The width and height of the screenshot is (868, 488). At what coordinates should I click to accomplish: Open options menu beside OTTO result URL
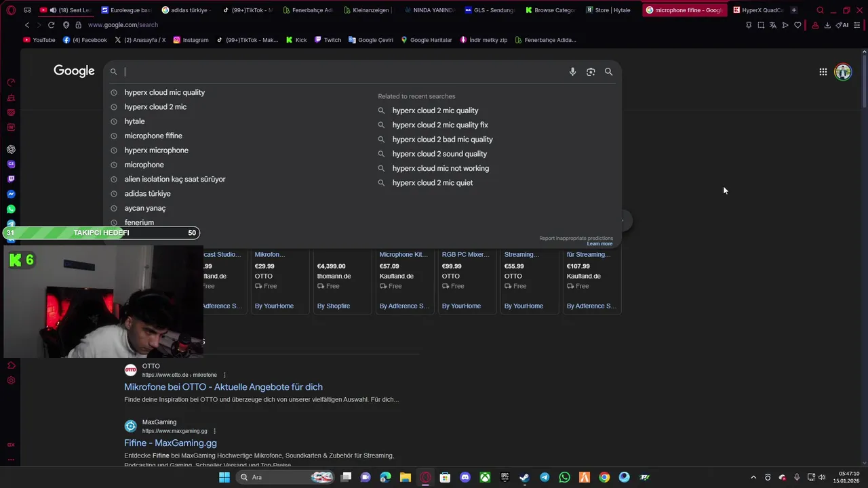(x=224, y=375)
